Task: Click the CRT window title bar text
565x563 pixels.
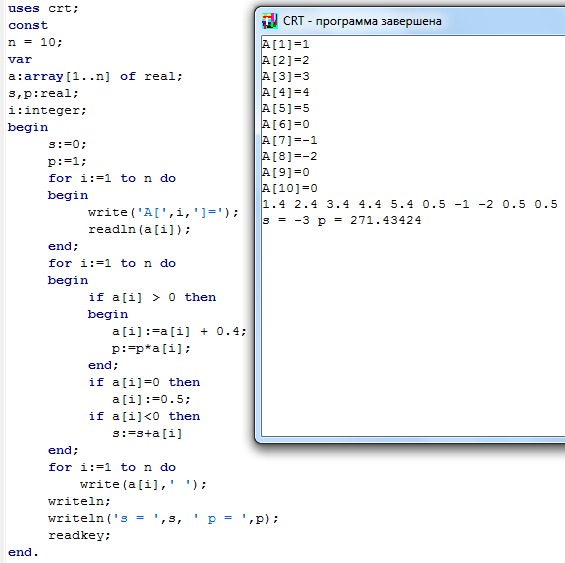Action: (x=362, y=21)
